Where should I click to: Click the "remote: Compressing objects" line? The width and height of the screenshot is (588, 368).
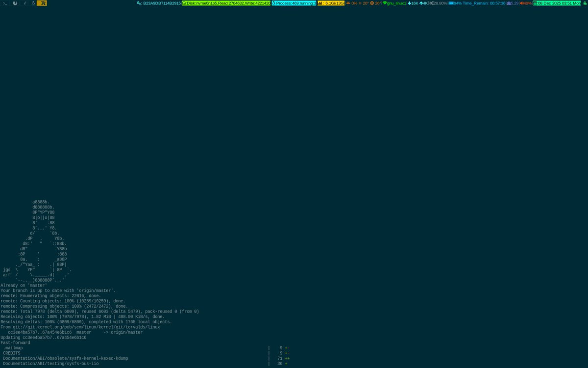pos(64,306)
